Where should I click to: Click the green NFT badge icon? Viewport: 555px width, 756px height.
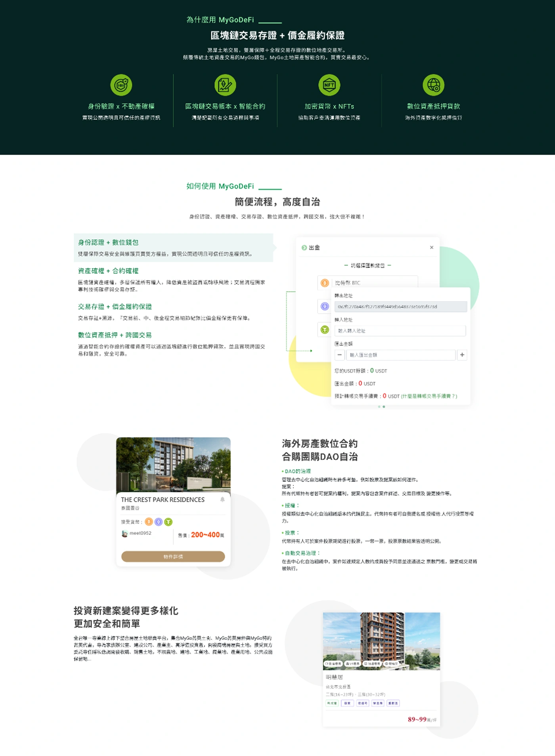(x=329, y=85)
